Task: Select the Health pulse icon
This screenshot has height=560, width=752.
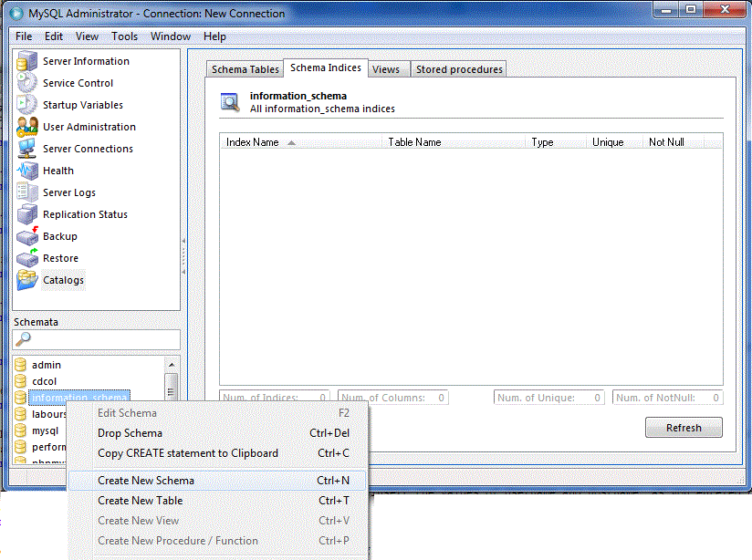Action: 26,171
